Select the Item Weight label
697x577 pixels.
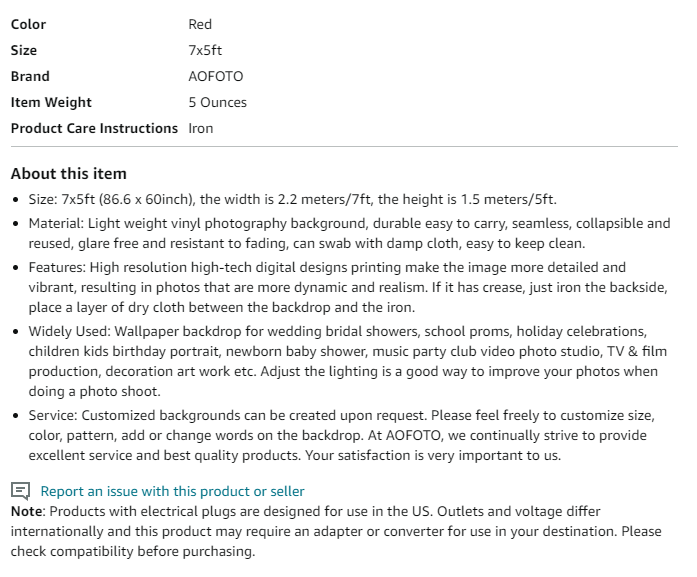click(x=51, y=102)
